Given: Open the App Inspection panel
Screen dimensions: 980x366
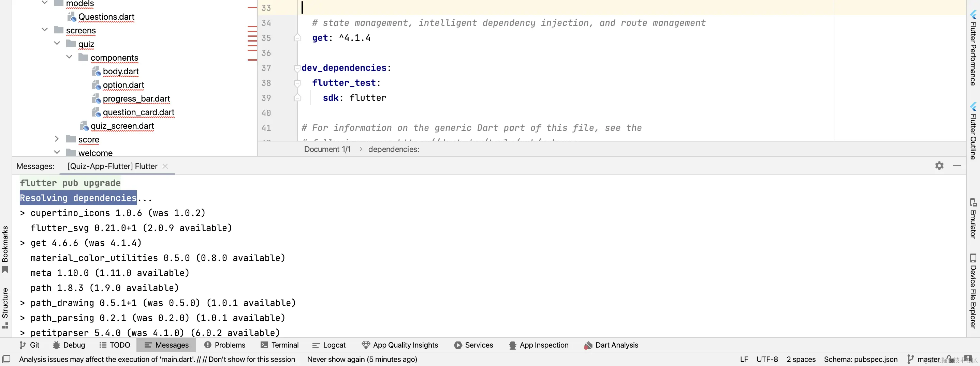Looking at the screenshot, I should point(539,345).
